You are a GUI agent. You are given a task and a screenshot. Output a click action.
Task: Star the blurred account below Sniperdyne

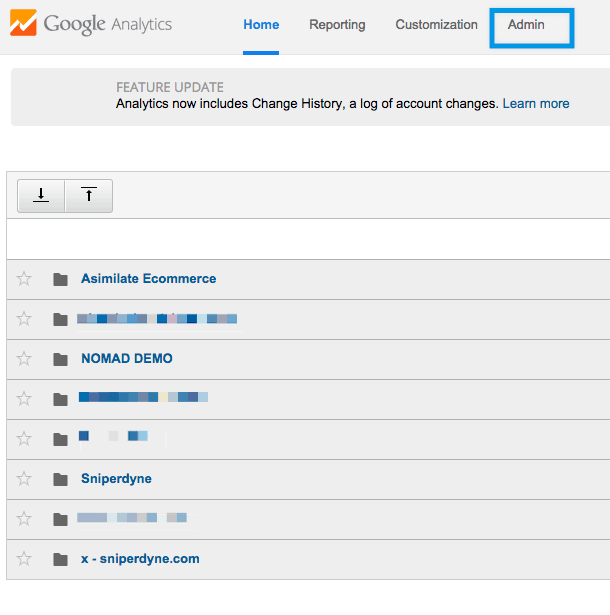pyautogui.click(x=24, y=519)
